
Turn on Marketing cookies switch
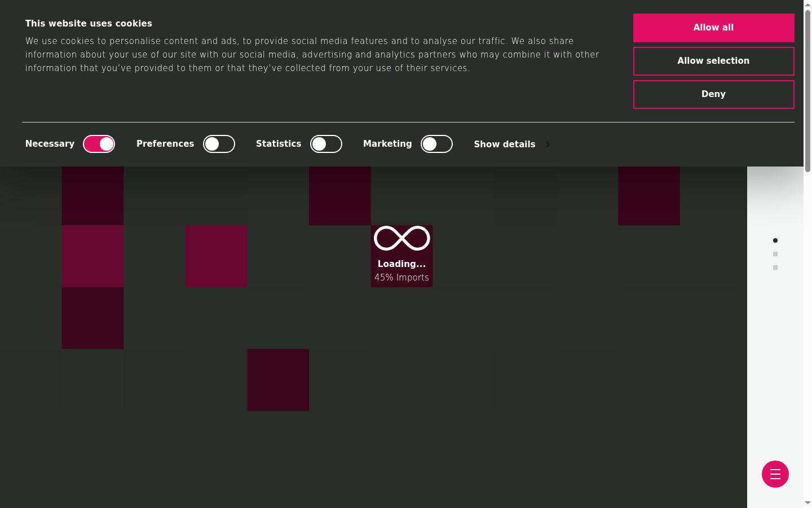[436, 144]
